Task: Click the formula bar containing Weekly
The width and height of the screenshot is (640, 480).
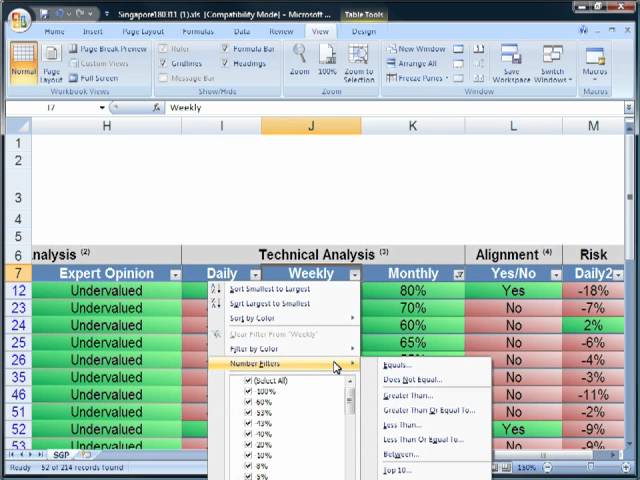Action: pos(394,108)
